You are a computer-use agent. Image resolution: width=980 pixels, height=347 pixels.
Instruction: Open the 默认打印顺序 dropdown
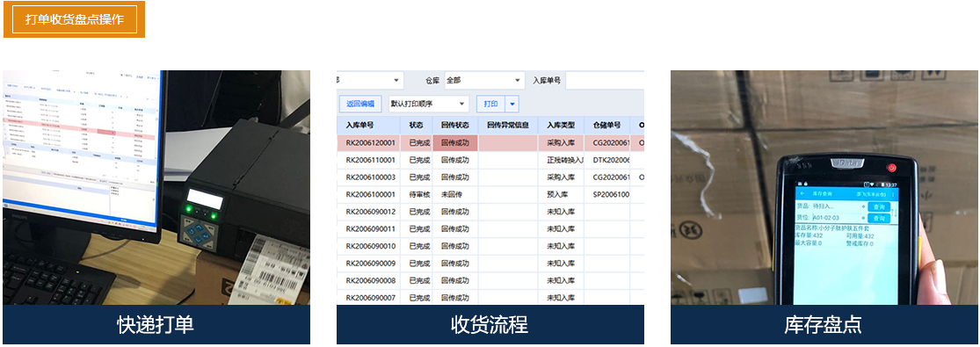[x=428, y=104]
